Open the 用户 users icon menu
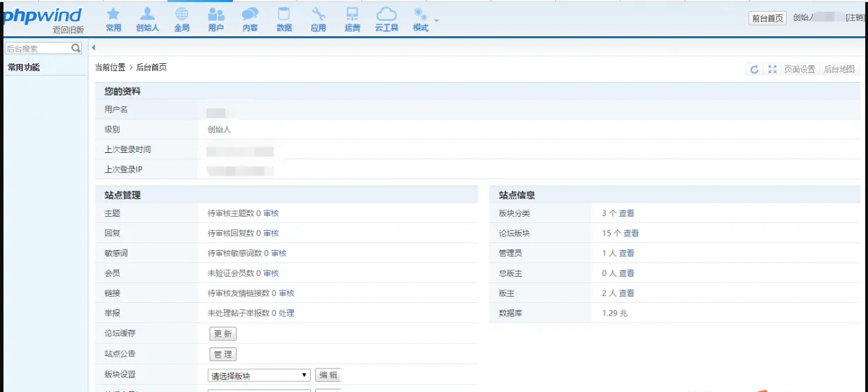This screenshot has height=392, width=868. tap(216, 19)
